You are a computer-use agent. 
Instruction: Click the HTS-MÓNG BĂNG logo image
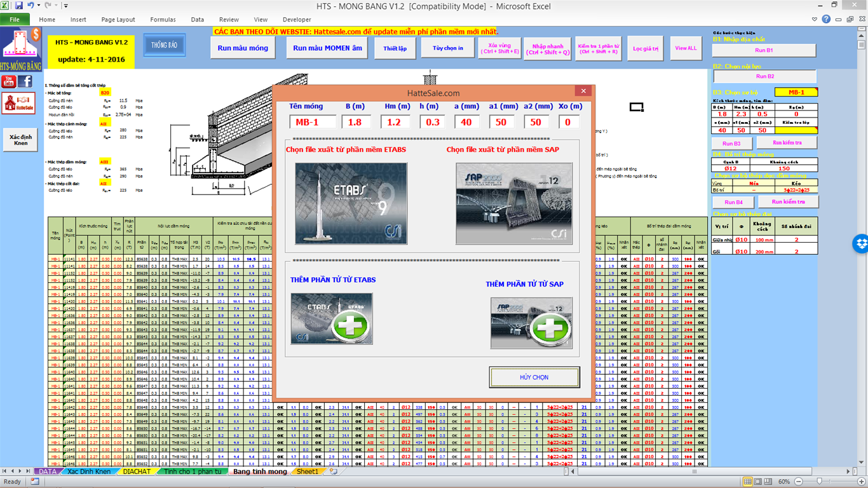pyautogui.click(x=22, y=50)
